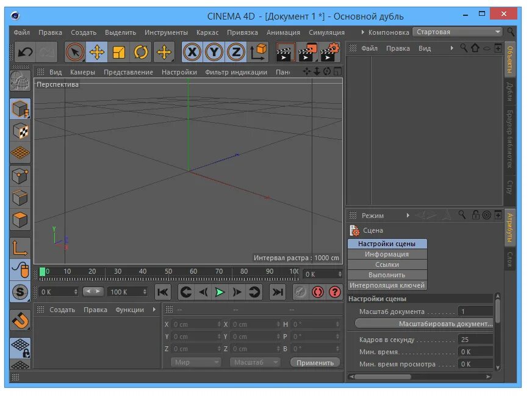532x397 pixels.
Task: Open the Объекты side tab
Action: click(x=509, y=59)
